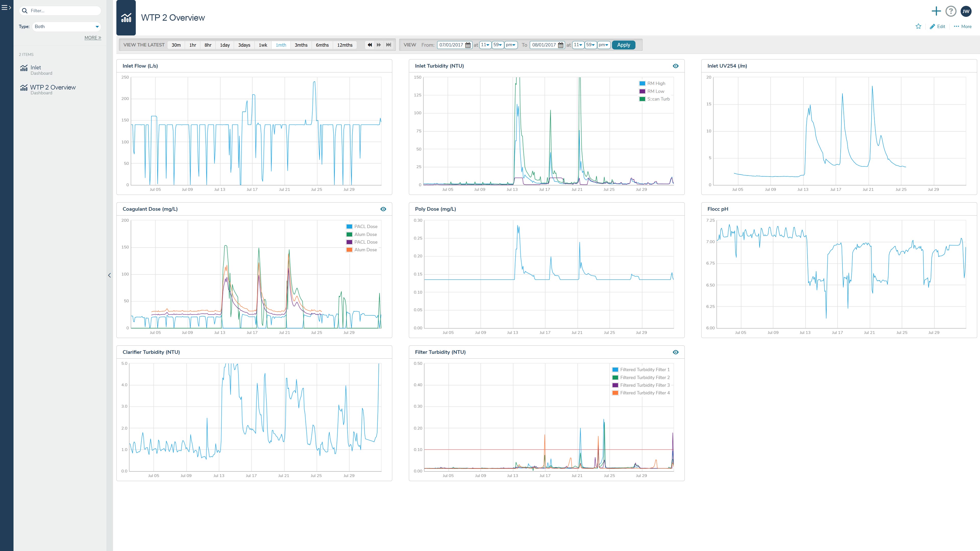Click the Apply button
The image size is (980, 551).
coord(623,45)
